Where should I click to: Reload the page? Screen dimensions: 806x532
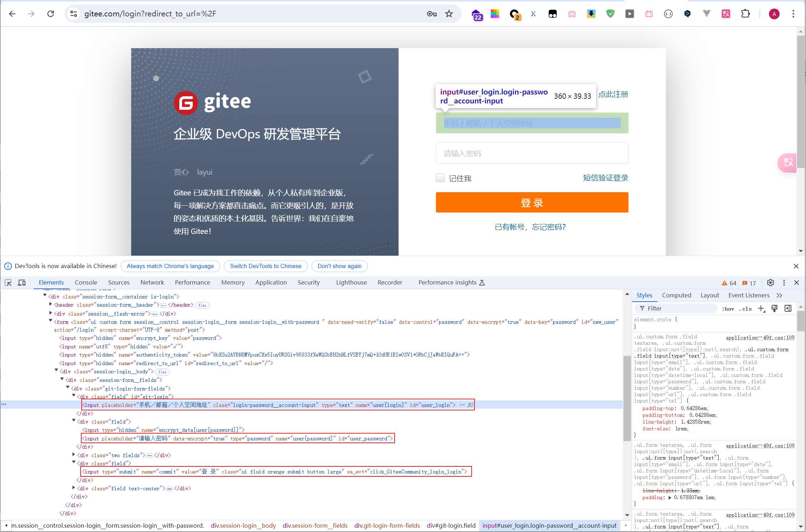pyautogui.click(x=51, y=14)
